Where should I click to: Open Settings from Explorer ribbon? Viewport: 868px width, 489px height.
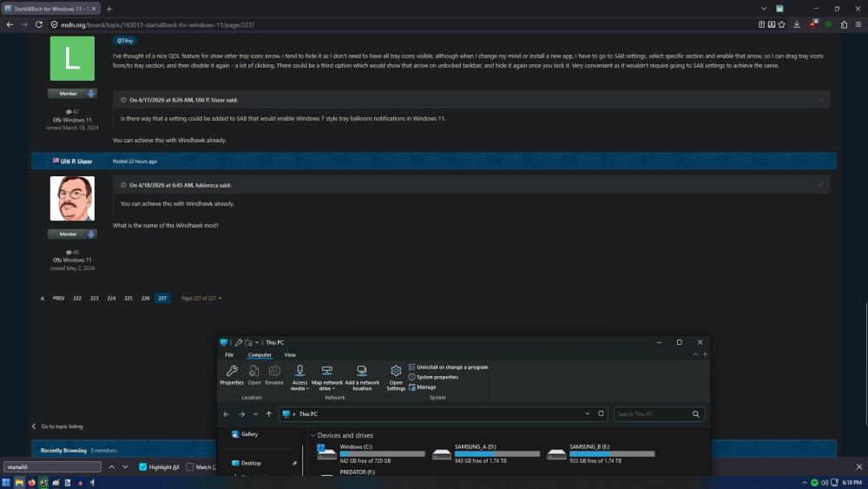coord(396,378)
